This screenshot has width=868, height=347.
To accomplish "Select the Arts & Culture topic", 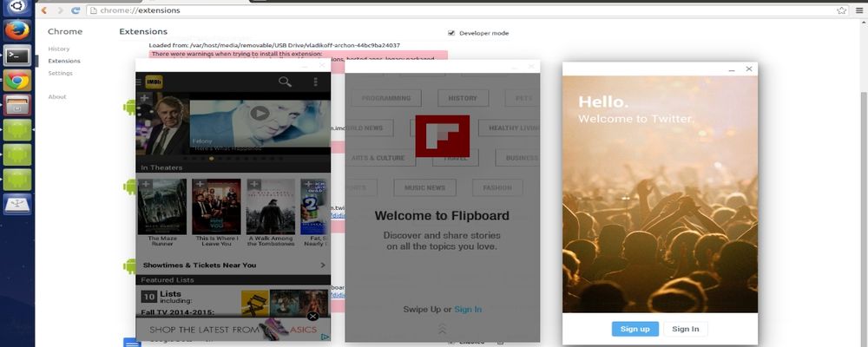I will (x=380, y=158).
